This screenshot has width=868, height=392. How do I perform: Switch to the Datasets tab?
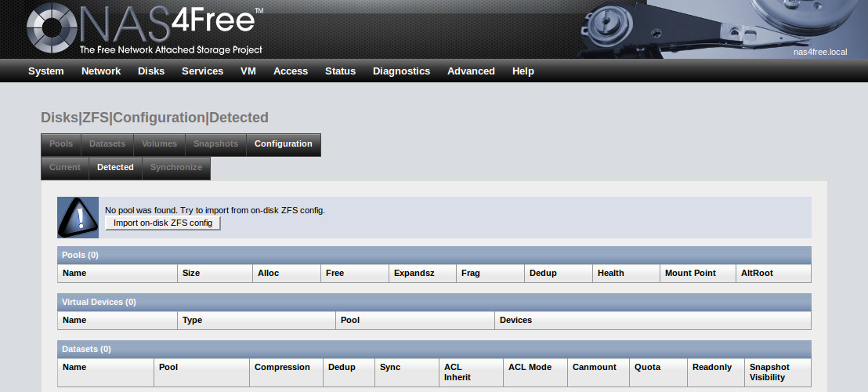107,144
